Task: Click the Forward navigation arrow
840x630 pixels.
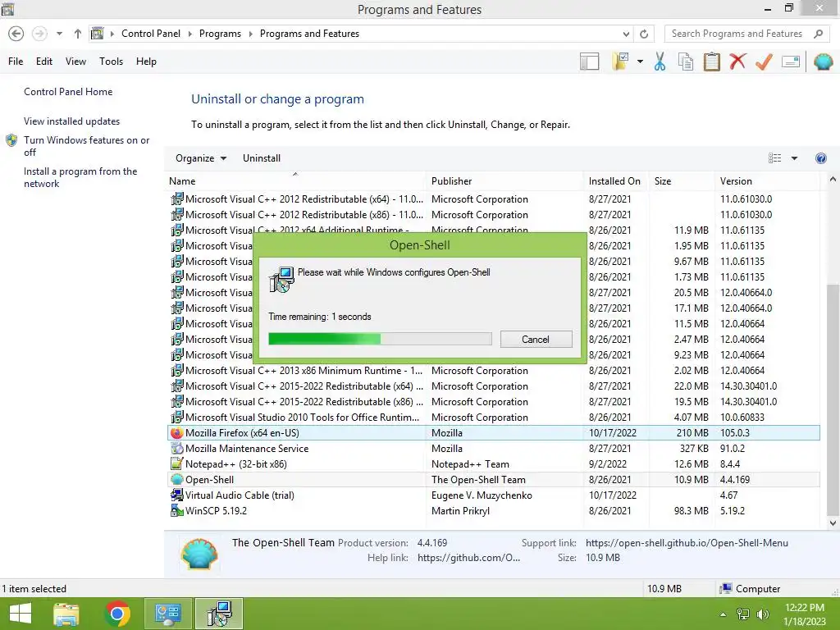Action: click(39, 34)
